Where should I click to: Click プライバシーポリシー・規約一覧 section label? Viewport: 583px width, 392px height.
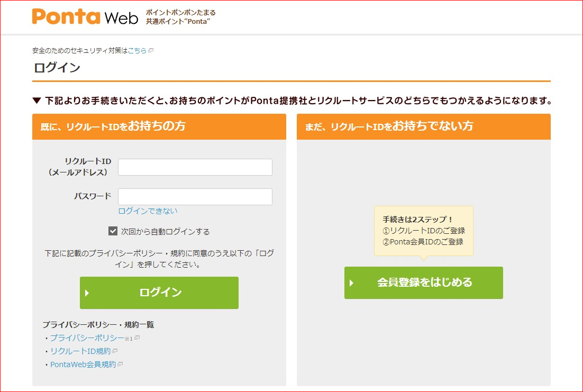98,324
